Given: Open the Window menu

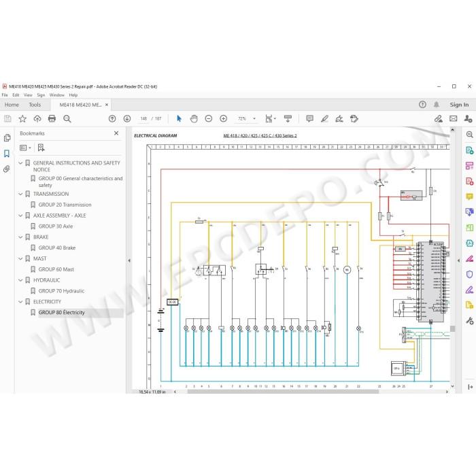Looking at the screenshot, I should [56, 95].
